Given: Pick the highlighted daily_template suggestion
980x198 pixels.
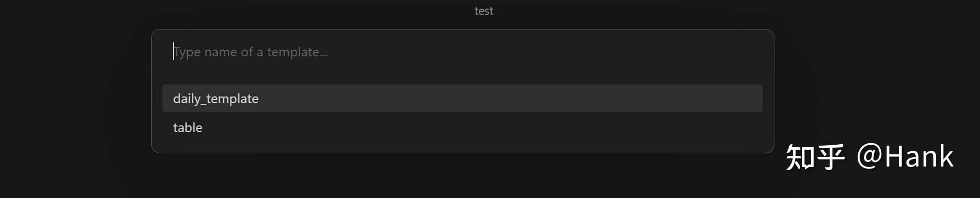Looking at the screenshot, I should click(x=462, y=98).
